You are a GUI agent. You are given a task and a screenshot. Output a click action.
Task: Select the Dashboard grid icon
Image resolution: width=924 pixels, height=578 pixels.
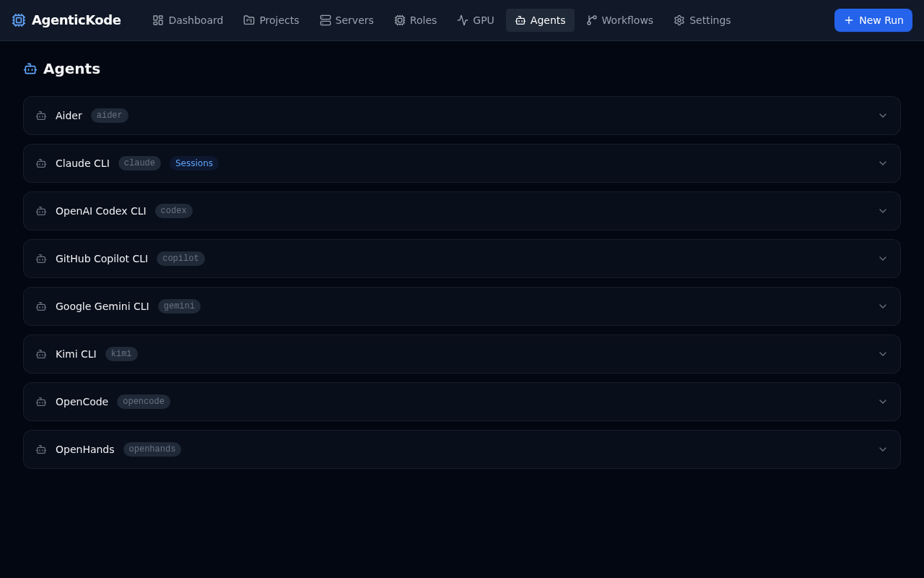coord(158,20)
